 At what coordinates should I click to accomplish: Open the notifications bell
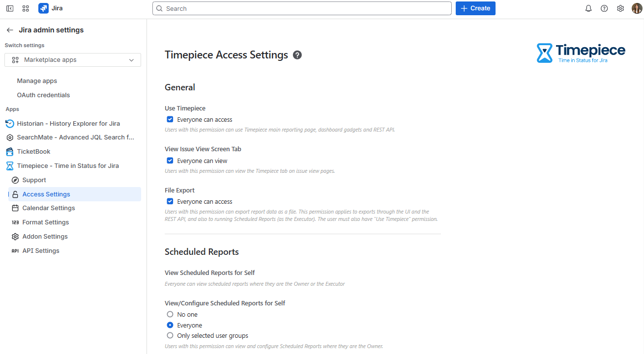click(588, 8)
